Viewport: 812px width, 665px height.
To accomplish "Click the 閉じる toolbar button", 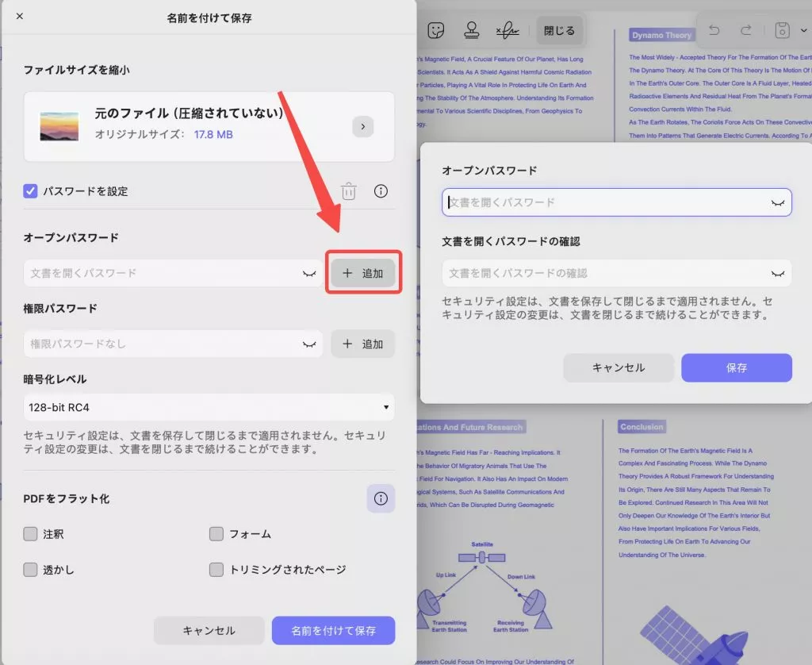I will click(x=559, y=31).
